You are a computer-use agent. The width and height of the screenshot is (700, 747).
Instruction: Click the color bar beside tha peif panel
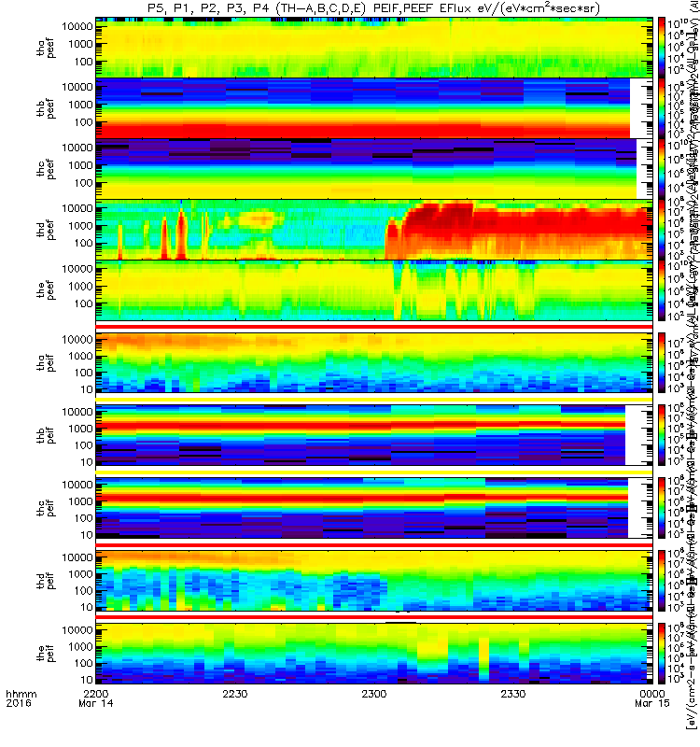[x=662, y=362]
